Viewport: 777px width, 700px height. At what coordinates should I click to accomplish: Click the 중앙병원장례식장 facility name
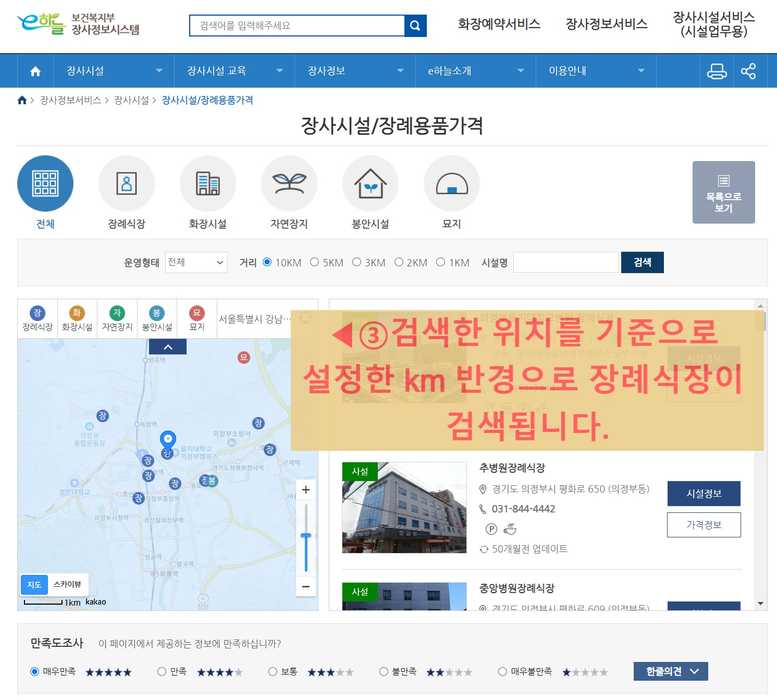(x=517, y=588)
